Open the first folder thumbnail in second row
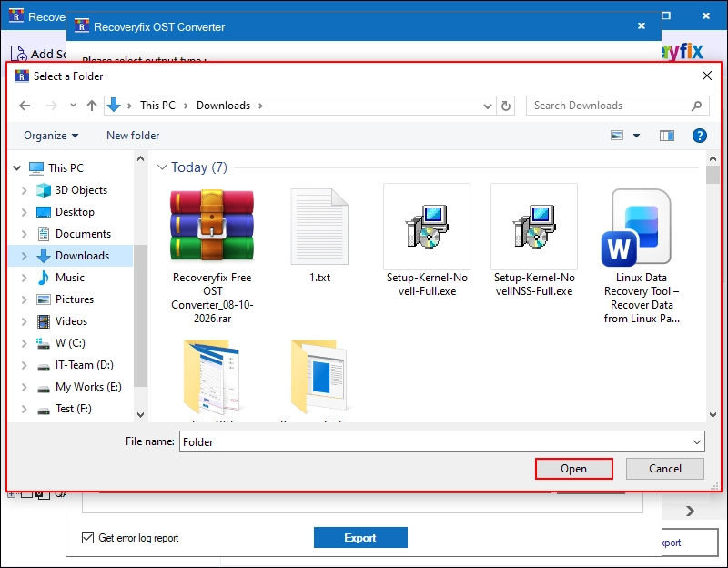728x568 pixels. tap(212, 377)
